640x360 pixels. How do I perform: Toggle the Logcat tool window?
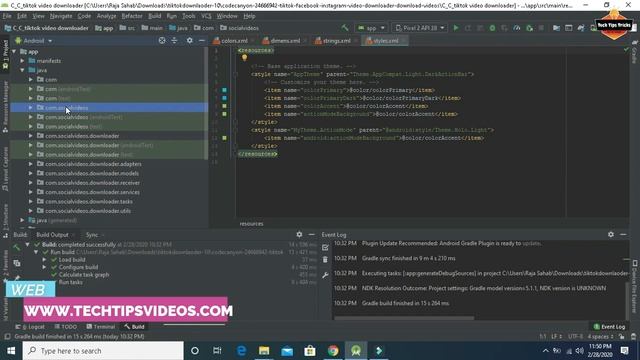(x=30, y=327)
